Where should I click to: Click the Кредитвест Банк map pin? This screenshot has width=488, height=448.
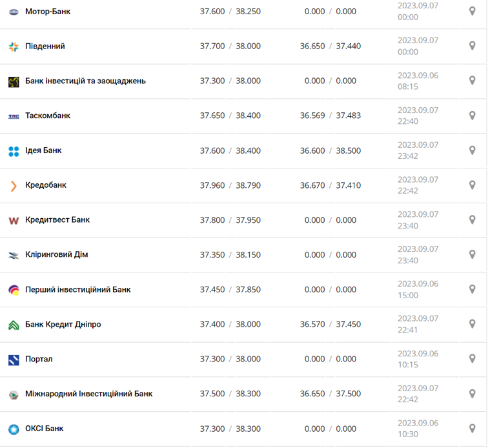[472, 220]
